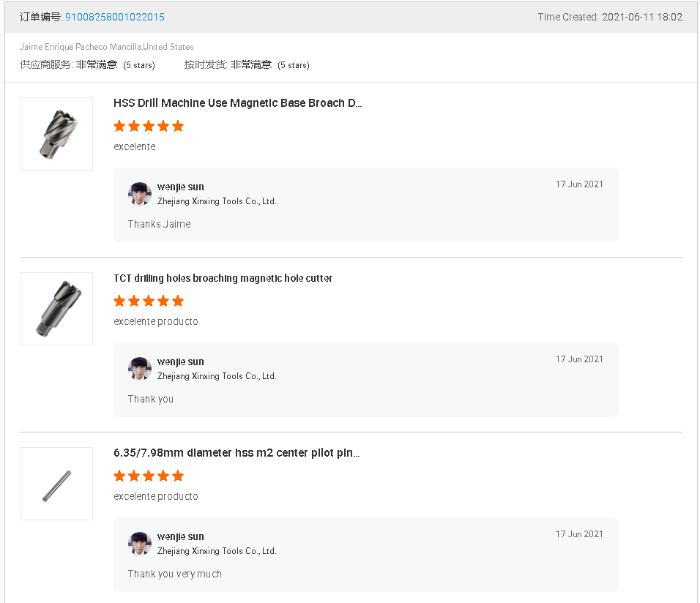Click reviewer name Jaime Enrique Pacheco Mancilla

click(81, 47)
